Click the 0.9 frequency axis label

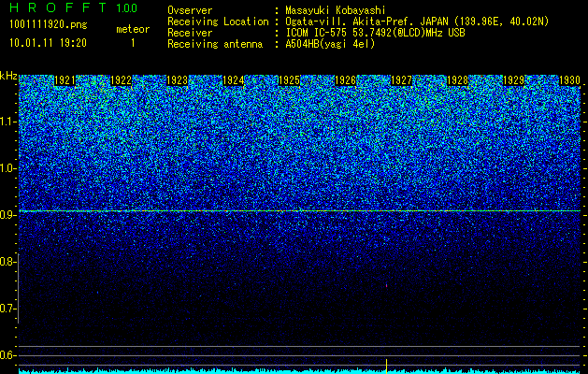pos(7,215)
